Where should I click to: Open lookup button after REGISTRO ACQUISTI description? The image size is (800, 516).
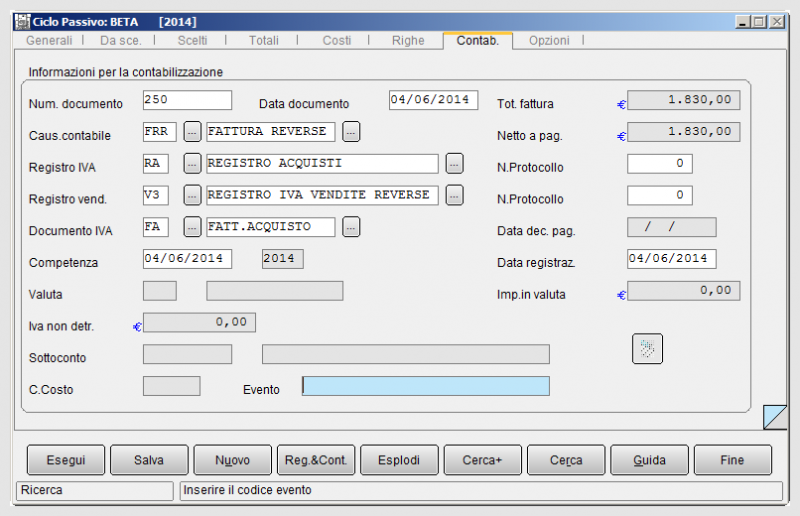point(454,163)
